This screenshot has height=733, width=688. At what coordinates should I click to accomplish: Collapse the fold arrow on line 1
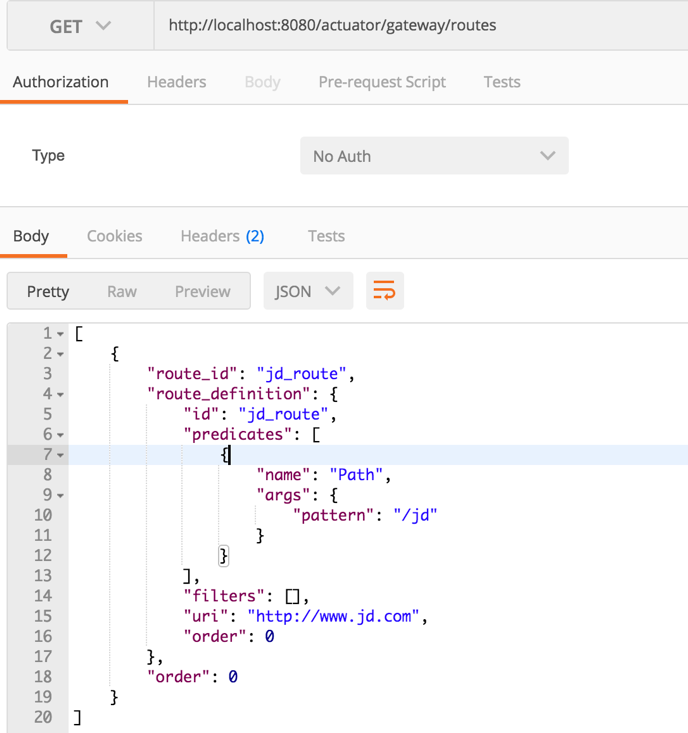click(60, 334)
